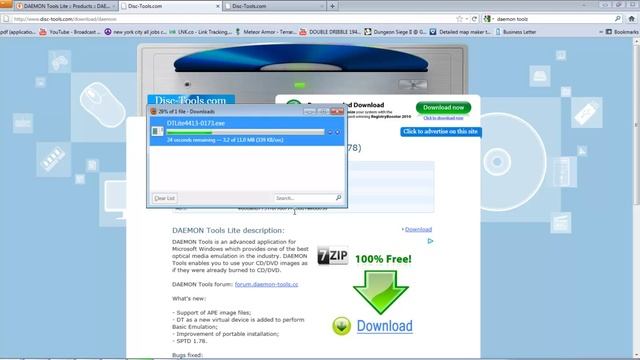Show more bookmarks via toolbar chevron
Screen dimensions: 640x360
tap(600, 31)
